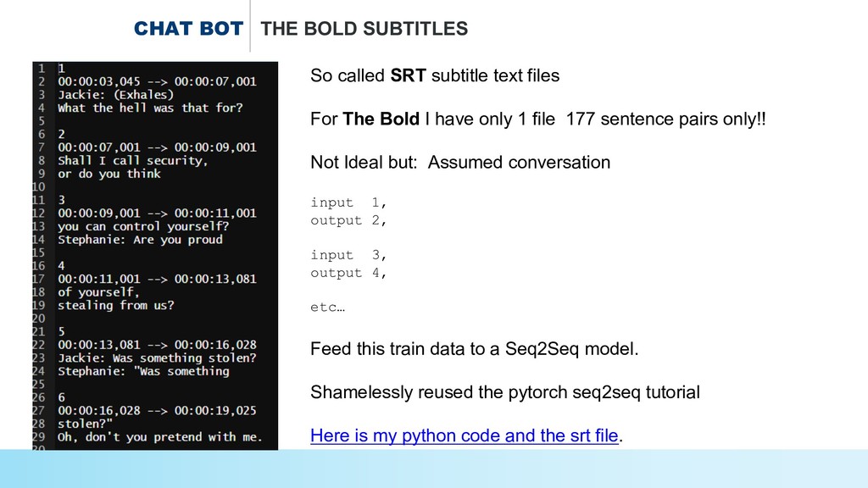868x488 pixels.
Task: Click 'Oh, don't you pretend with me.' line
Action: (x=160, y=437)
